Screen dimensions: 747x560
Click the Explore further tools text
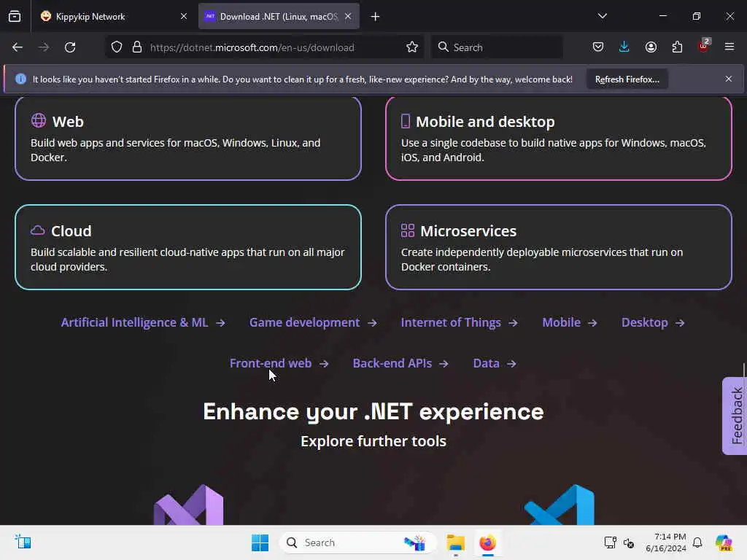click(373, 441)
